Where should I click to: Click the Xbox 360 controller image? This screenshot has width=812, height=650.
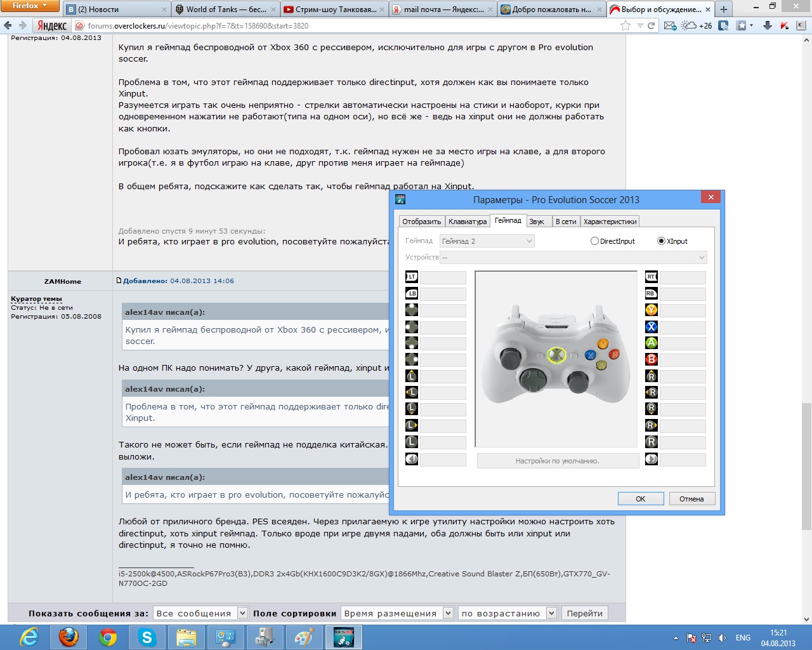[556, 355]
